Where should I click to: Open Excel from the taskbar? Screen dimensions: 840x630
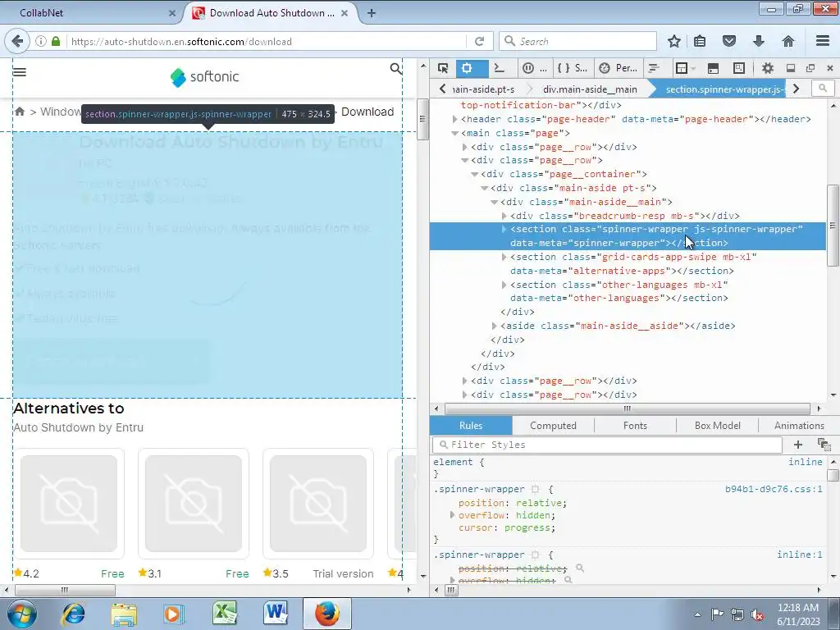tap(225, 614)
